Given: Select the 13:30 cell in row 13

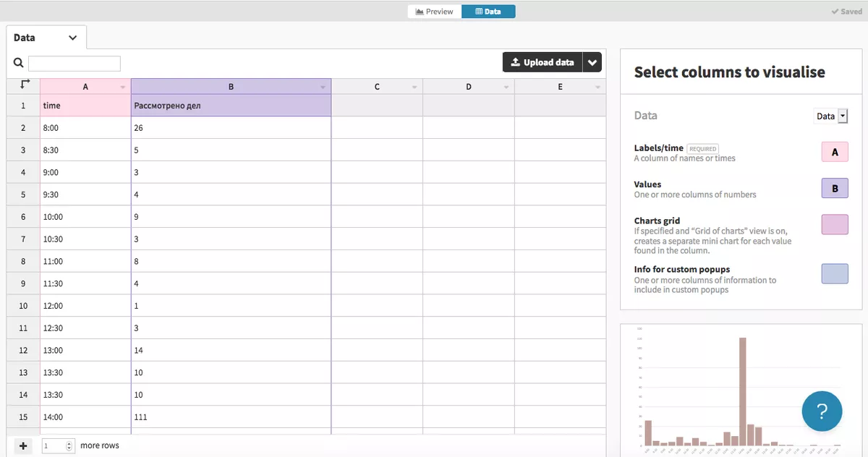Looking at the screenshot, I should click(85, 372).
